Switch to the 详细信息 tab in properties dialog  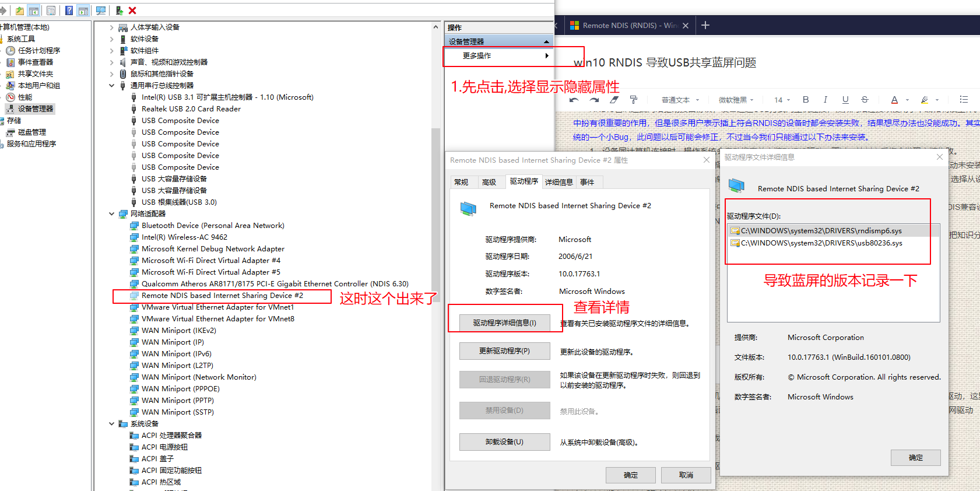click(559, 183)
